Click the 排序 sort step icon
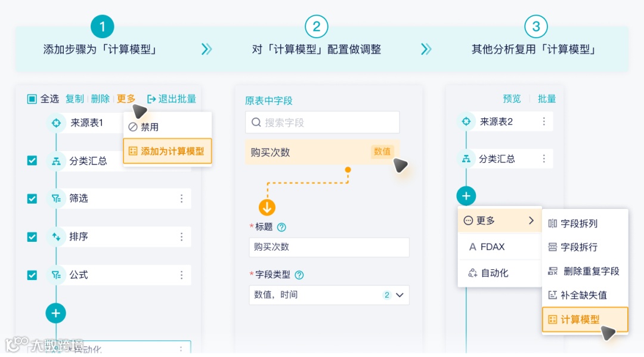644x357 pixels. click(x=55, y=237)
